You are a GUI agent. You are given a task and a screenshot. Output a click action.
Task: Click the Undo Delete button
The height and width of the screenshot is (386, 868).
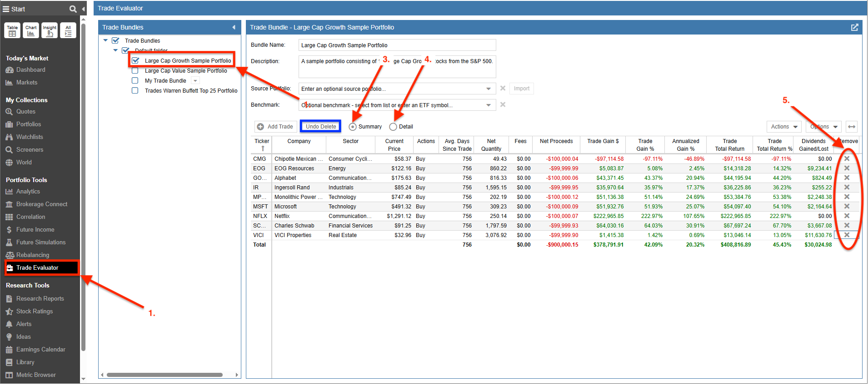pyautogui.click(x=321, y=127)
